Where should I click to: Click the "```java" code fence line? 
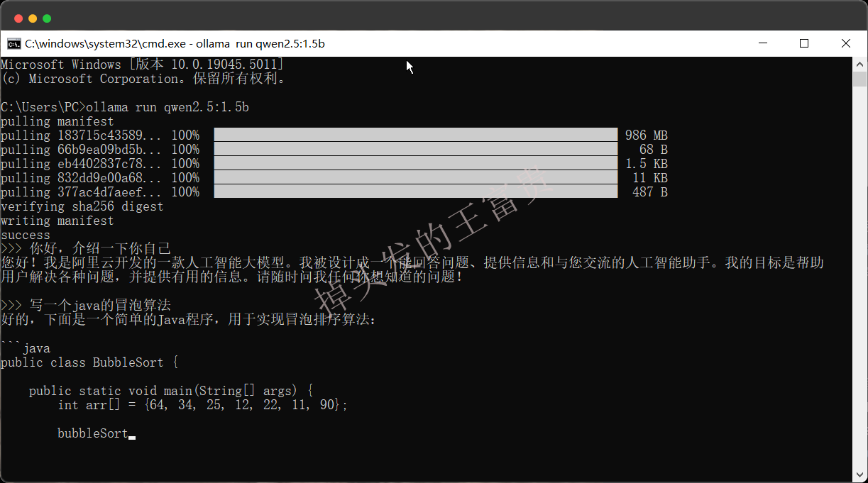click(x=26, y=348)
